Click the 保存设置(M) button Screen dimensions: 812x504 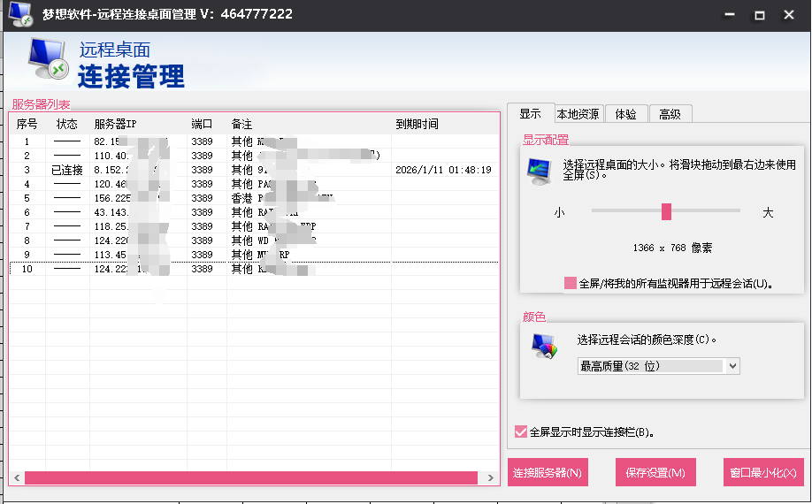pyautogui.click(x=655, y=473)
